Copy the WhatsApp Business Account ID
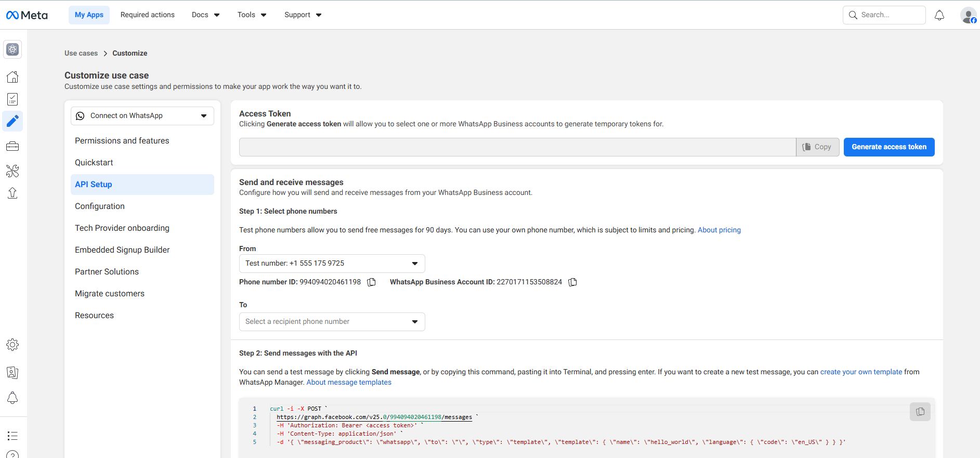 click(572, 282)
